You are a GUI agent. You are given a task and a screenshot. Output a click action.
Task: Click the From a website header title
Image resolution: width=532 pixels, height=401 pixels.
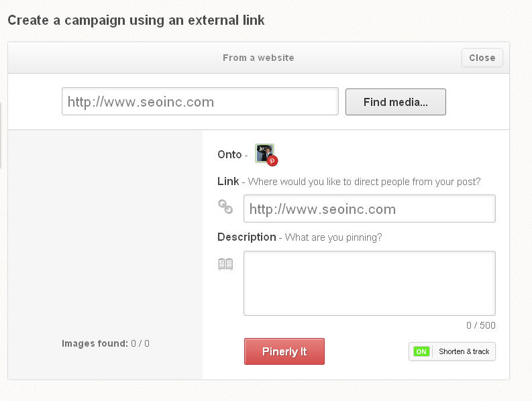[258, 58]
